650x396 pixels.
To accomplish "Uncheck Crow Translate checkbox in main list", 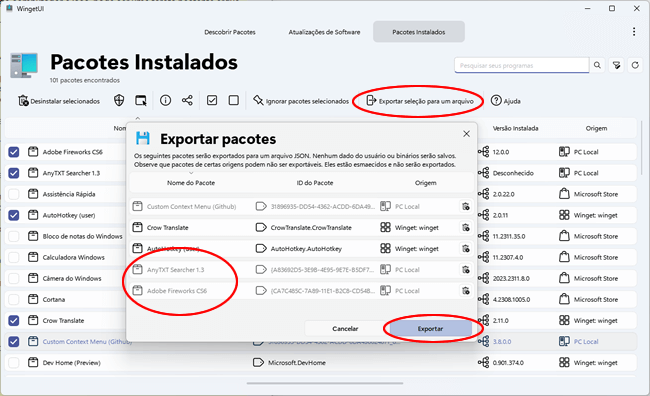I will point(14,320).
